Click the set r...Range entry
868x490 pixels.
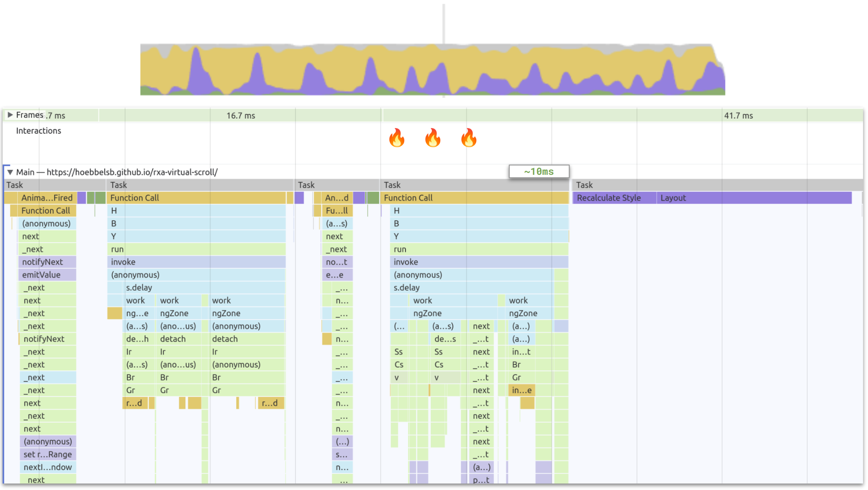pyautogui.click(x=47, y=454)
